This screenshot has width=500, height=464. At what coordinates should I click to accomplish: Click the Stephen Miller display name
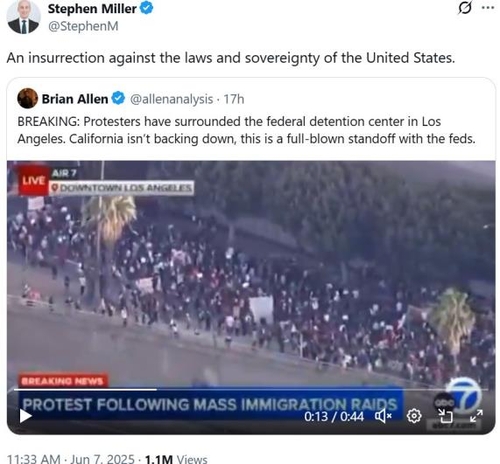(92, 9)
